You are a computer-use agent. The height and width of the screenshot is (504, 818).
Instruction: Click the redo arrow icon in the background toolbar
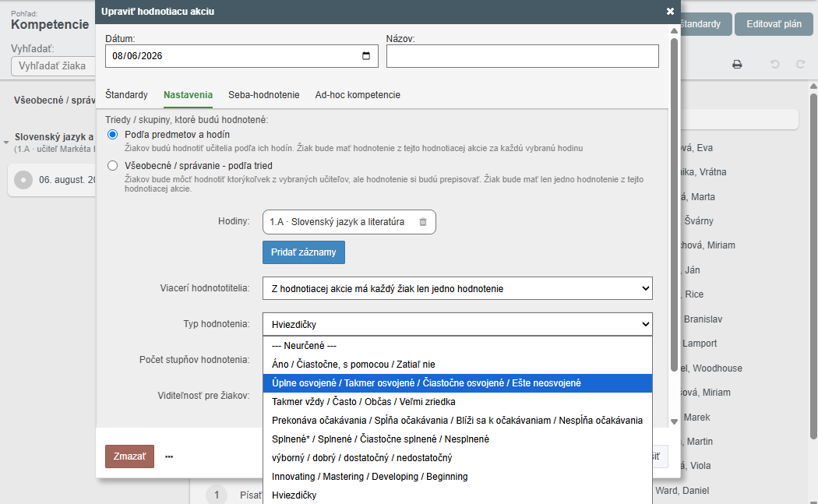tap(800, 64)
